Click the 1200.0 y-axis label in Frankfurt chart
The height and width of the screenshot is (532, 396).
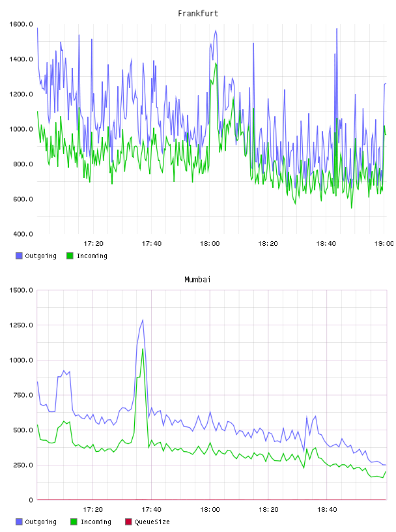click(21, 94)
